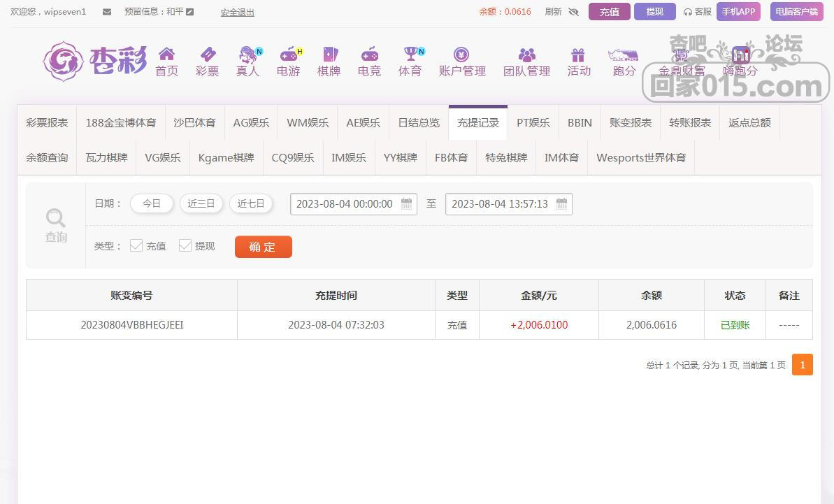Open the 电竞 esports icon
Viewport: 834px width, 504px height.
coord(370,55)
